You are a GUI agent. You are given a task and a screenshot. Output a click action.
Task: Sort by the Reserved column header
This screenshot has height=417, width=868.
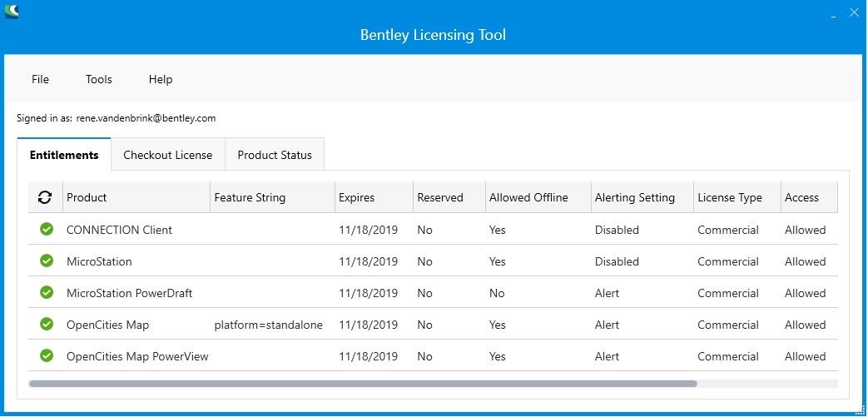(x=449, y=197)
